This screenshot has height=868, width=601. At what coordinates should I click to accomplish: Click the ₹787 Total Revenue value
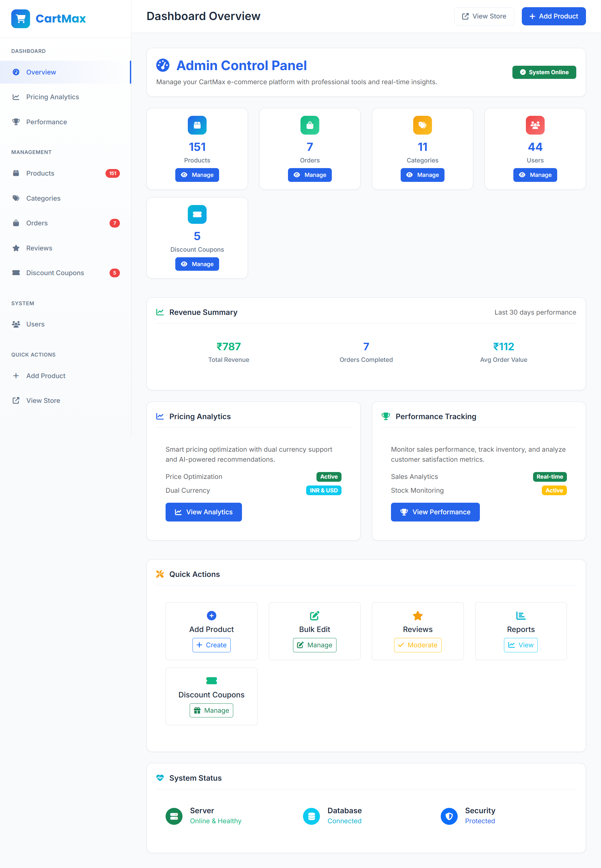pos(229,347)
